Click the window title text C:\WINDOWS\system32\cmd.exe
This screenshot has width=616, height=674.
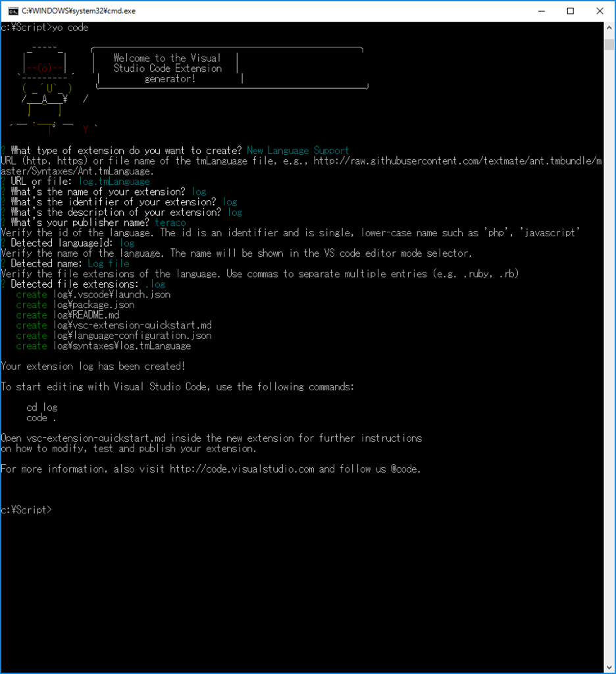click(x=79, y=11)
